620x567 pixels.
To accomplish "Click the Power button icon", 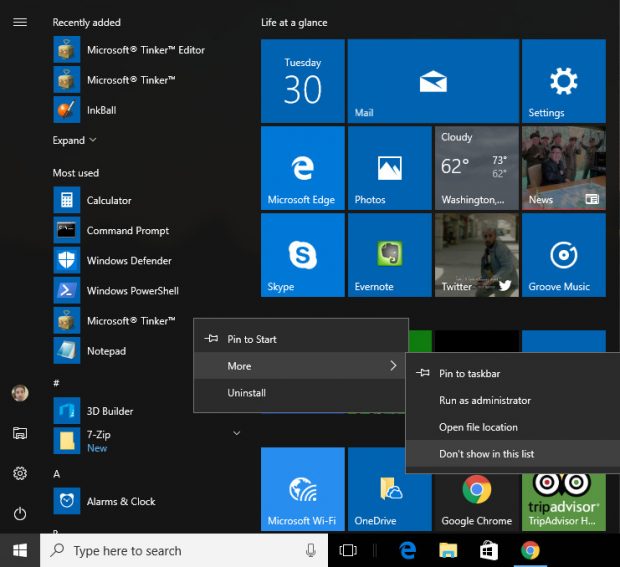I will click(x=20, y=514).
